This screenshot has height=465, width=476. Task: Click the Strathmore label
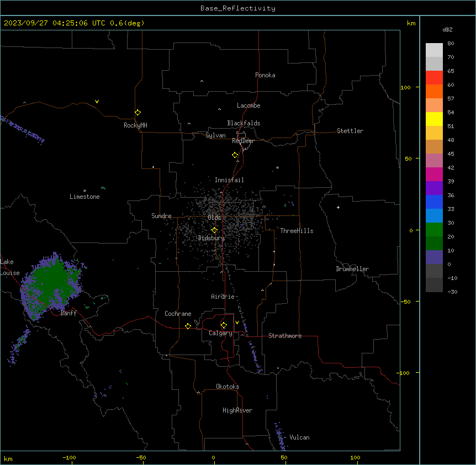pos(285,336)
